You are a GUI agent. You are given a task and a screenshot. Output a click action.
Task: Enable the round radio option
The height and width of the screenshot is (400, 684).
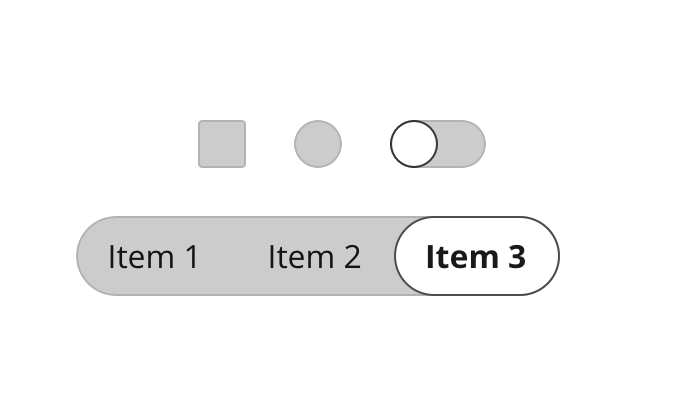[x=318, y=144]
